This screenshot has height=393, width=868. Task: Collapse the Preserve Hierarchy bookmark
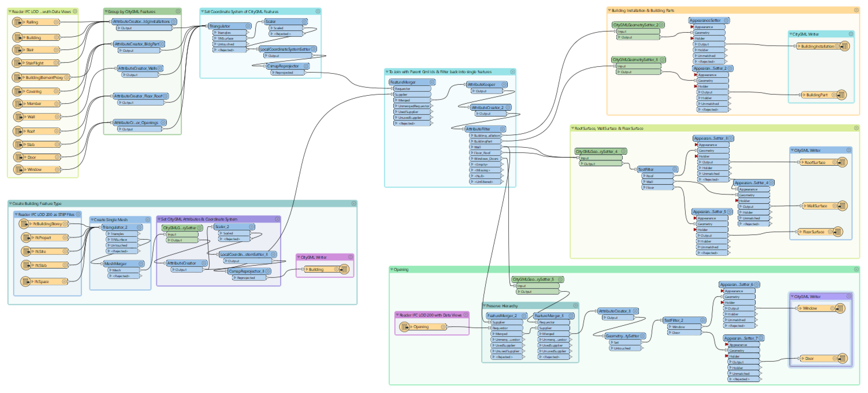(x=484, y=306)
